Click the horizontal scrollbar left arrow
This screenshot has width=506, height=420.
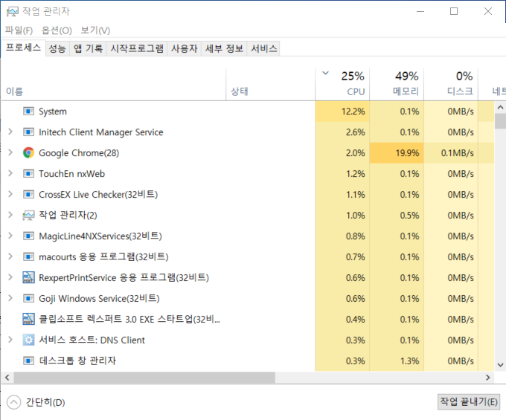tap(7, 378)
